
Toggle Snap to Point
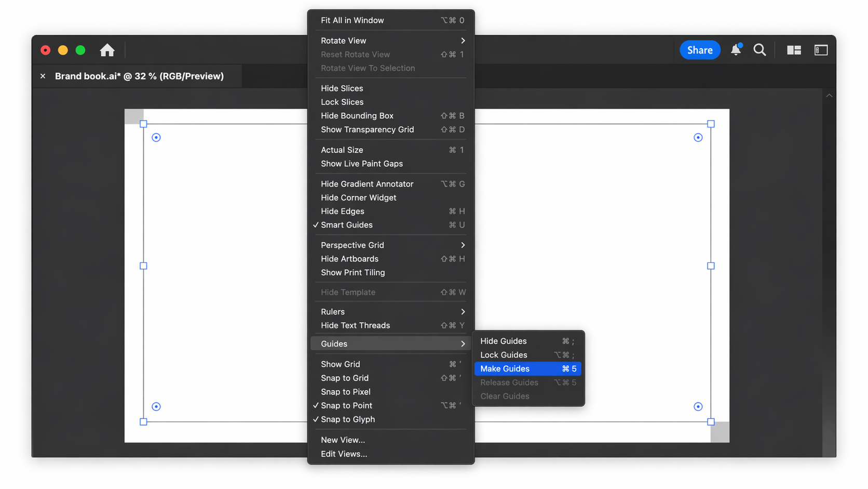[x=390, y=405]
